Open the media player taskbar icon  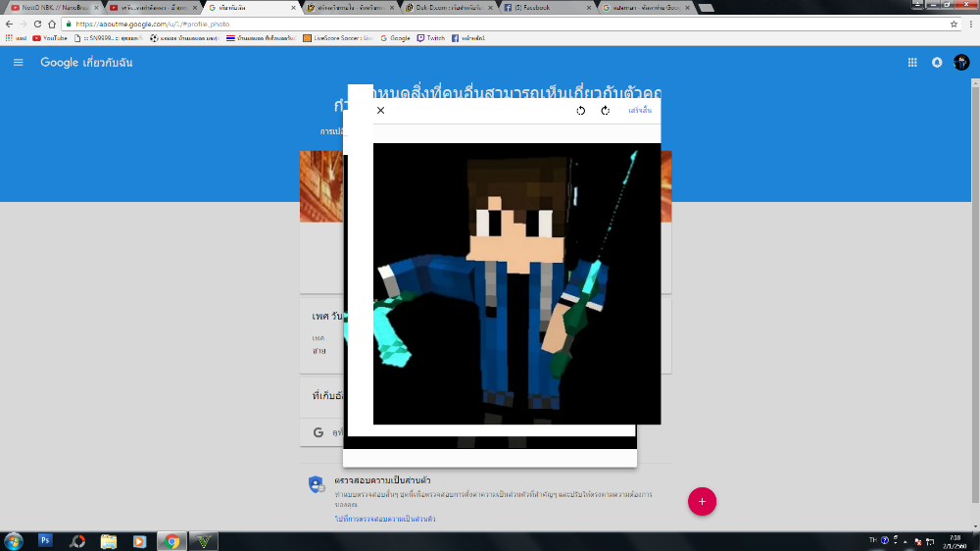[139, 541]
